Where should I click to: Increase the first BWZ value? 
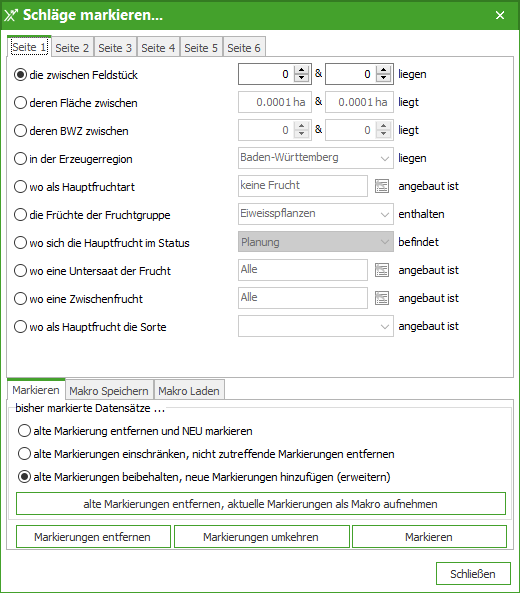[301, 126]
